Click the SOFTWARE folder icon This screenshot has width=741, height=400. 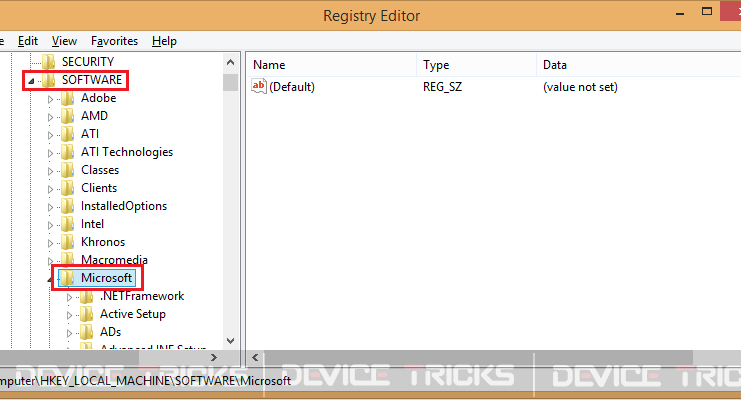point(48,79)
